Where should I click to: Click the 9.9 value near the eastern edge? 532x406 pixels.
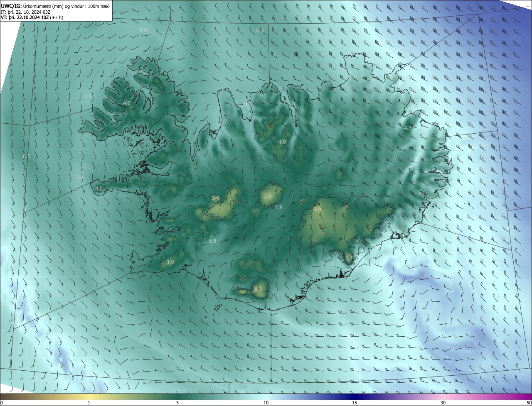pos(496,297)
